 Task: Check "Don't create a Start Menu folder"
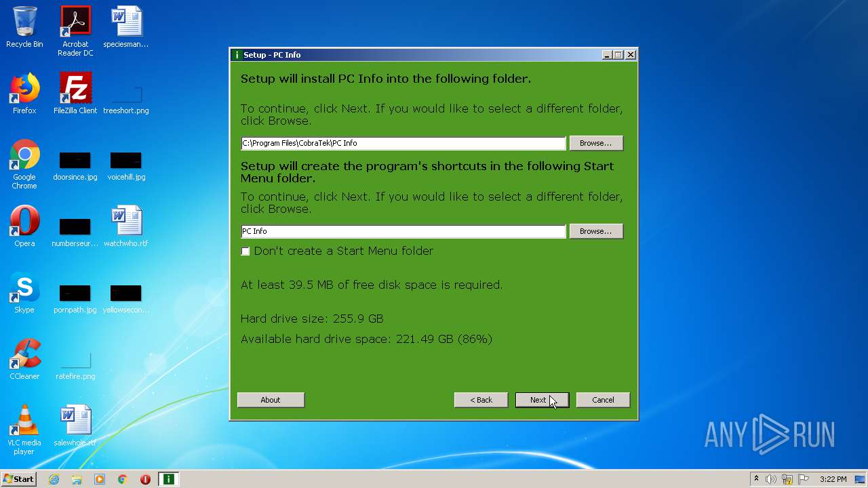(245, 251)
